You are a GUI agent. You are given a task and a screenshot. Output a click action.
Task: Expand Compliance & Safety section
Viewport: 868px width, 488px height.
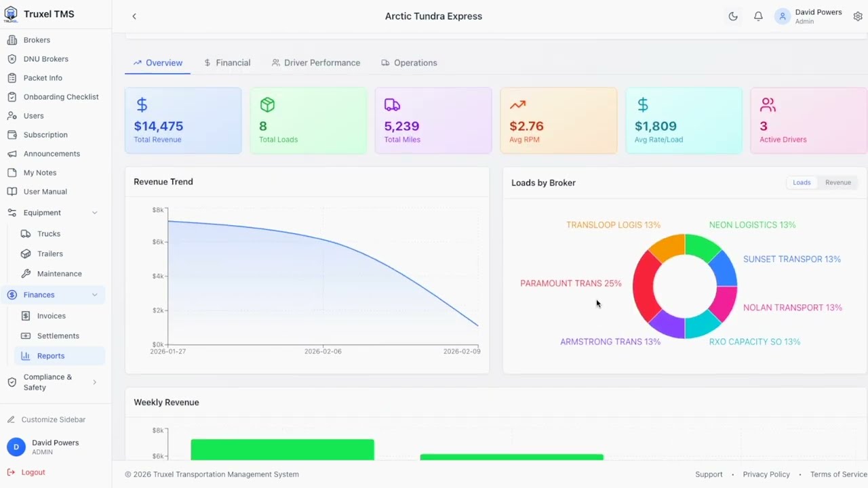pyautogui.click(x=94, y=382)
